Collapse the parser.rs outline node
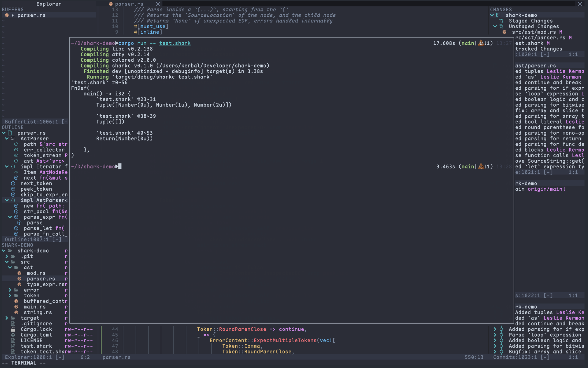588x368 pixels. (4, 133)
